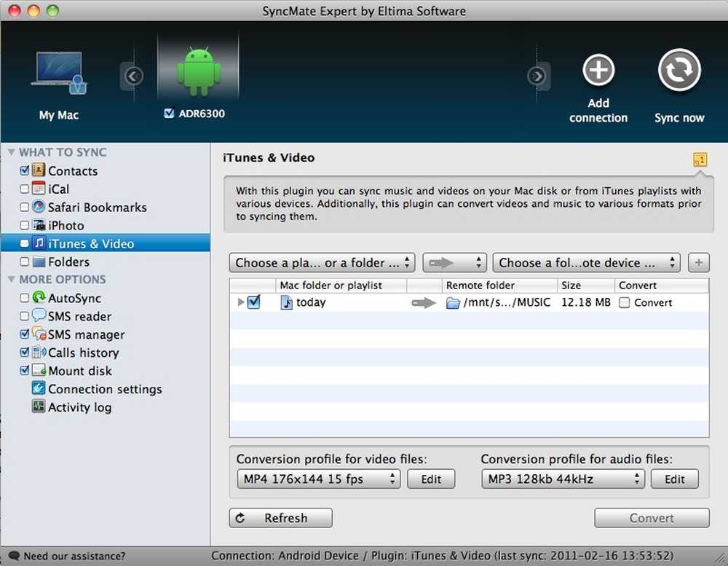The width and height of the screenshot is (728, 566).
Task: Click the iPhoto camera icon
Action: pyautogui.click(x=39, y=225)
